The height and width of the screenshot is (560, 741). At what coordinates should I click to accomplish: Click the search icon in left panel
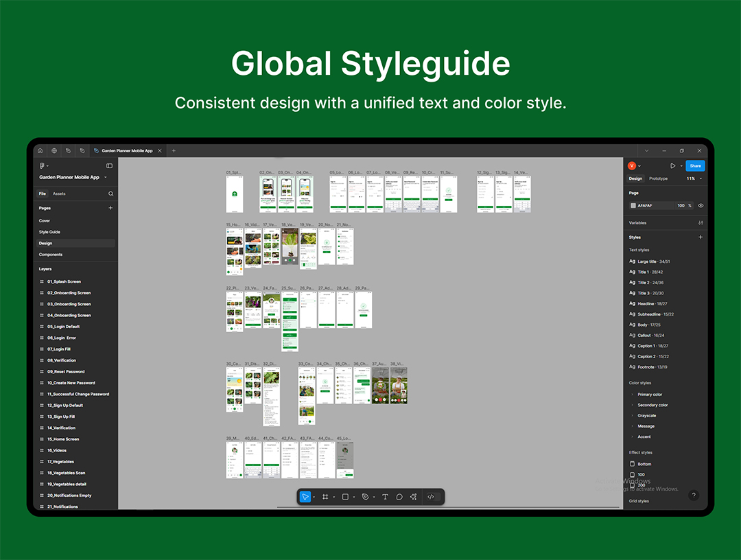point(110,194)
